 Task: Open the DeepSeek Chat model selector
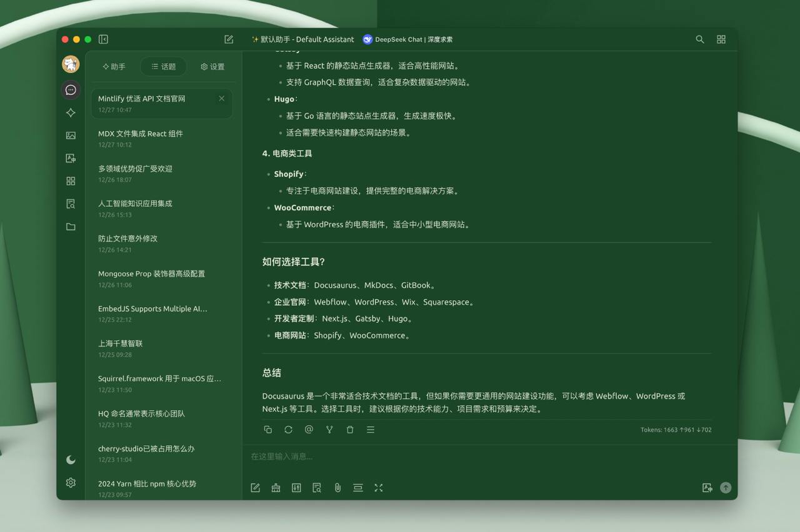pos(407,39)
